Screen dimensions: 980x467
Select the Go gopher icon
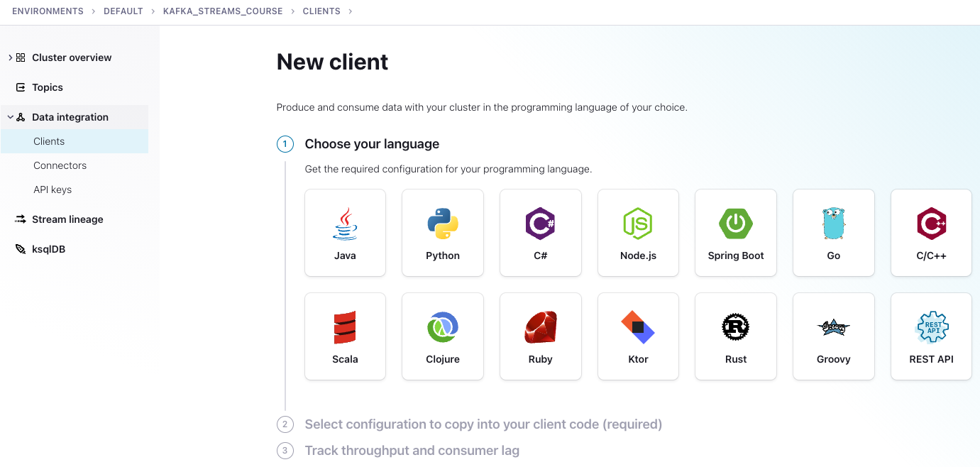[x=834, y=224]
